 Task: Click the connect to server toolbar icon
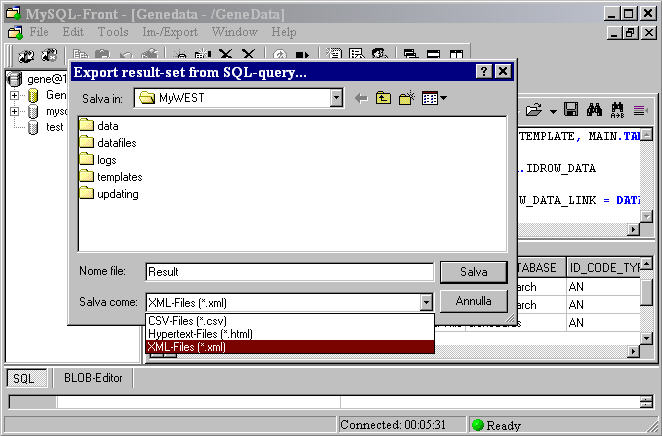pyautogui.click(x=25, y=55)
